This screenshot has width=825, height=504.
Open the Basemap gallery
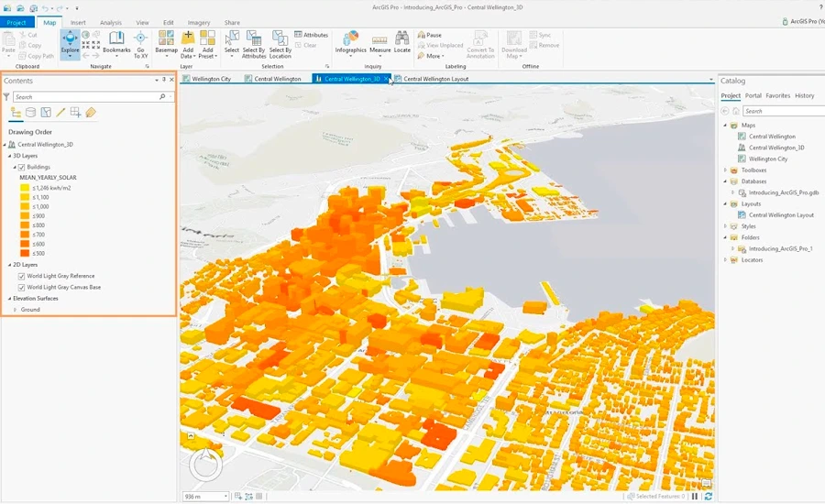166,43
